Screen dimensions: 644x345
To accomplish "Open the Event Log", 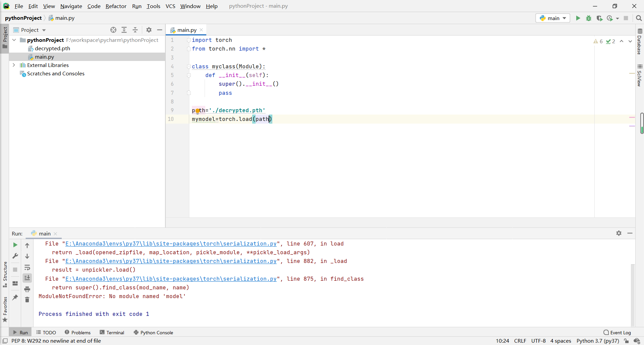I will coord(617,332).
